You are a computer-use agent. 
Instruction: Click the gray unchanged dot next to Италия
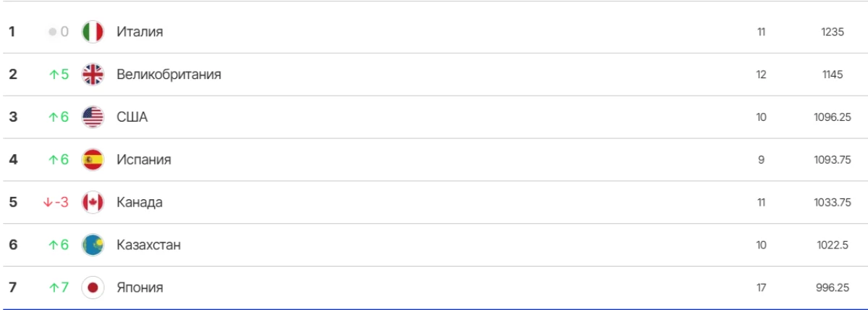tap(52, 32)
